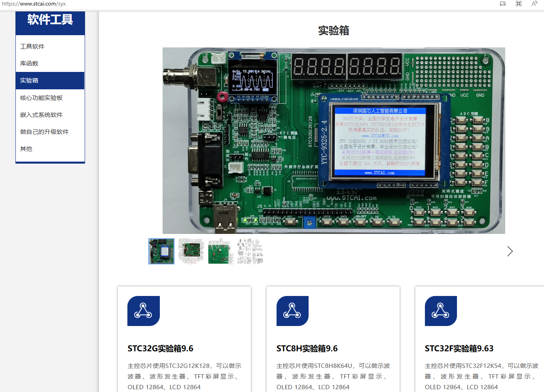Screen dimensions: 544x392
Task: Click the STC32G实验箱9.6 card icon
Action: point(144,311)
